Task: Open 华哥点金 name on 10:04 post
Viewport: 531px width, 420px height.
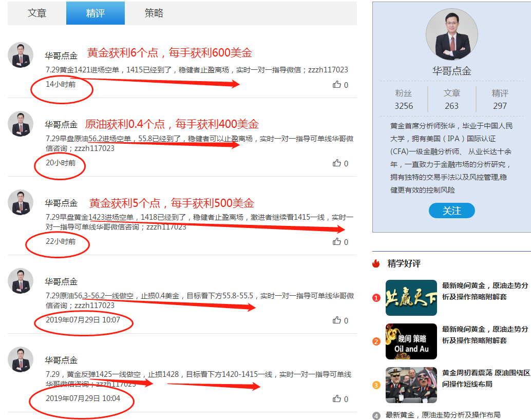Action: click(61, 360)
